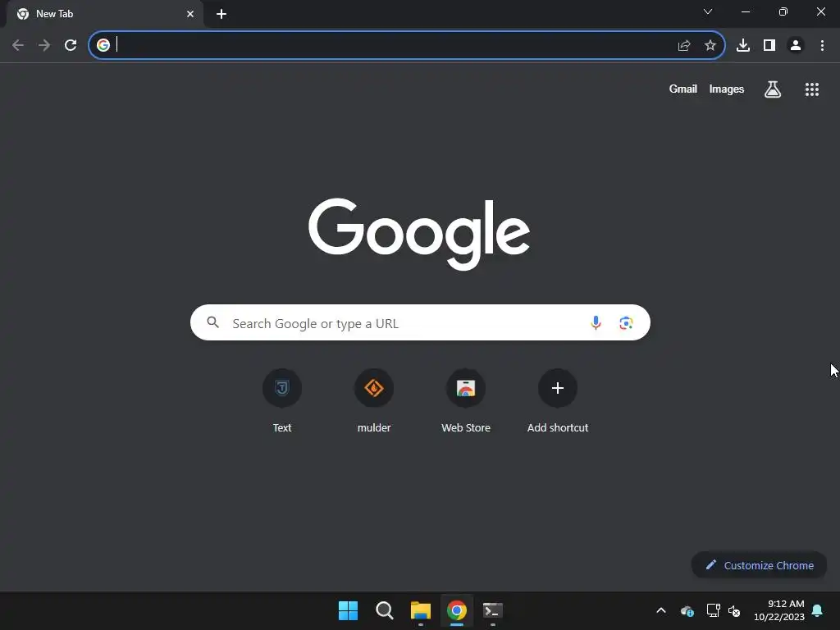Select the New Tab tab
Screen dimensions: 840x630
(x=104, y=14)
